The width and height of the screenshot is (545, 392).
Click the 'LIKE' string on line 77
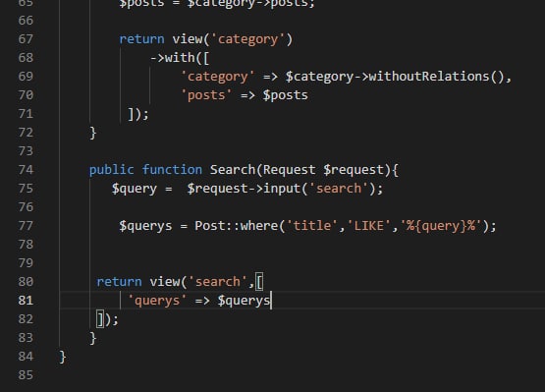pos(369,226)
